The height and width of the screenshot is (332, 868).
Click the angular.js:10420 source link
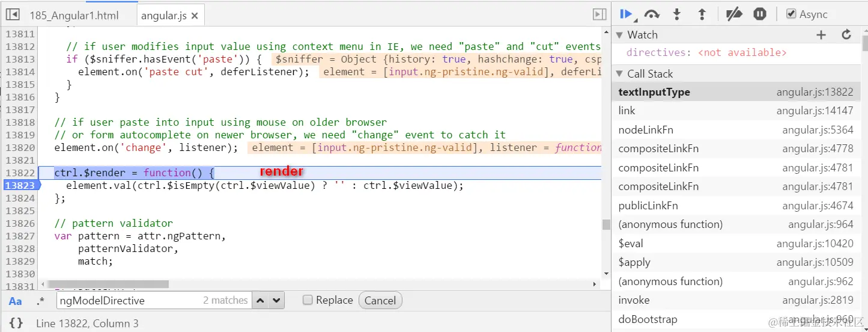[815, 244]
